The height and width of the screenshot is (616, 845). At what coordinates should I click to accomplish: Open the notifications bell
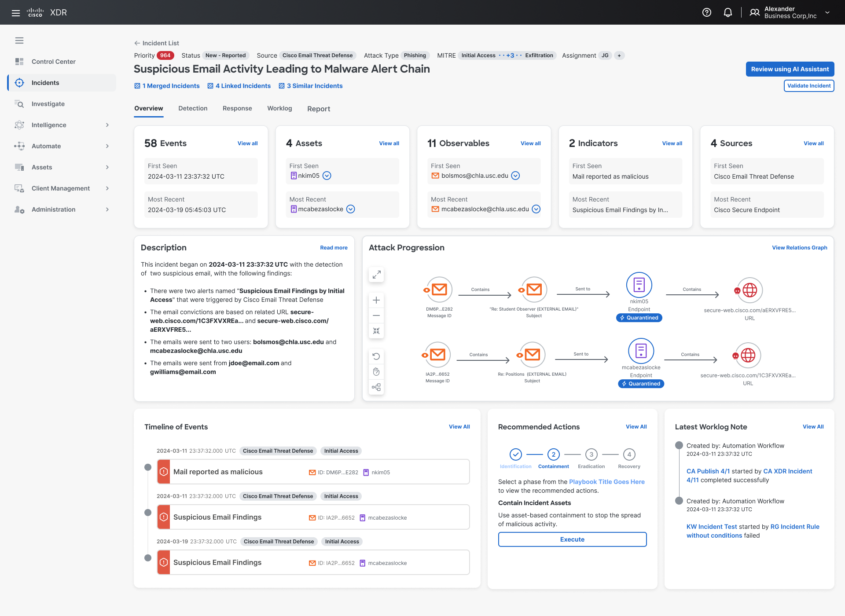[728, 12]
